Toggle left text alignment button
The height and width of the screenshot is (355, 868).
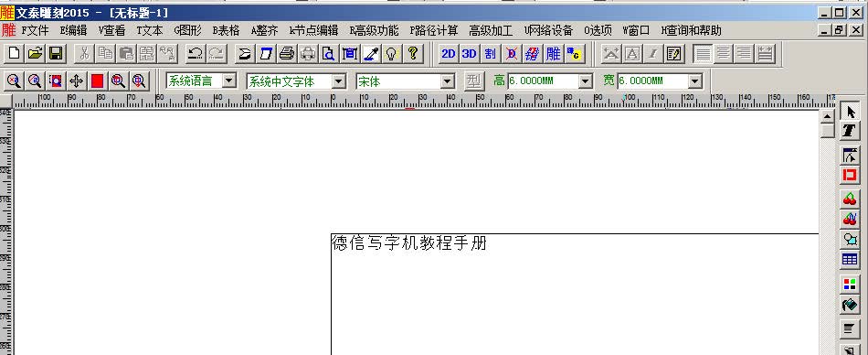(x=703, y=53)
